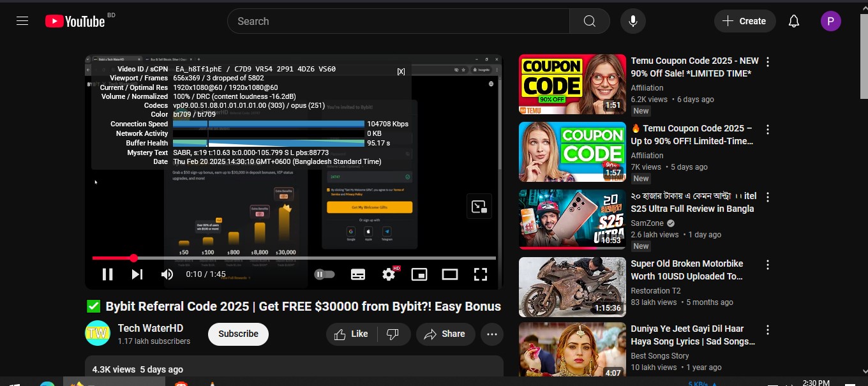Screen dimensions: 868x386
Task: Click the Connection Speed value 104708 Kbps
Action: pyautogui.click(x=387, y=124)
